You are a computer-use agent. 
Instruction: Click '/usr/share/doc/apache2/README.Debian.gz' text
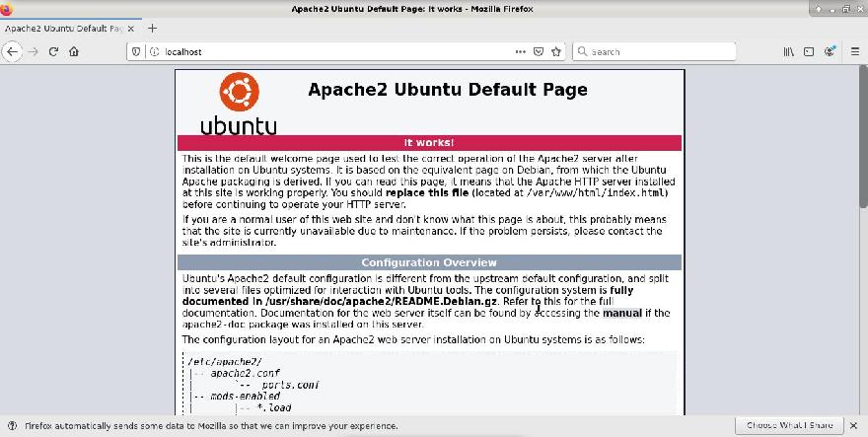coord(382,301)
